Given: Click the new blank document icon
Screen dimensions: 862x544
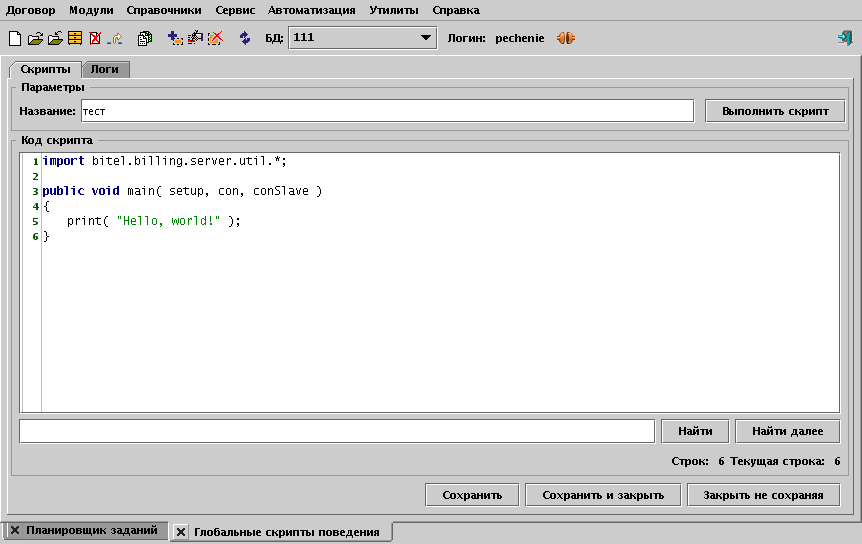Looking at the screenshot, I should 14,39.
